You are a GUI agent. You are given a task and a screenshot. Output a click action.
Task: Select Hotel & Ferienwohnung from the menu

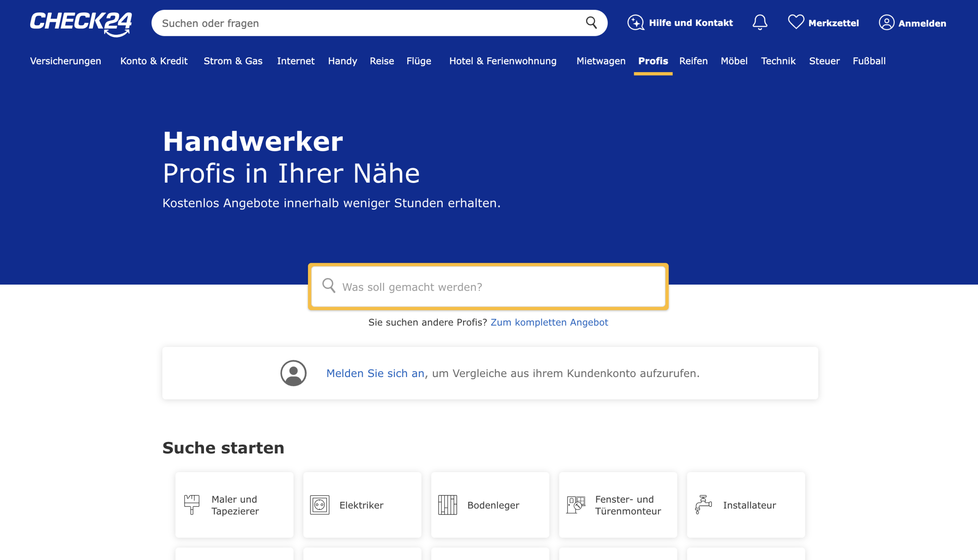tap(503, 61)
